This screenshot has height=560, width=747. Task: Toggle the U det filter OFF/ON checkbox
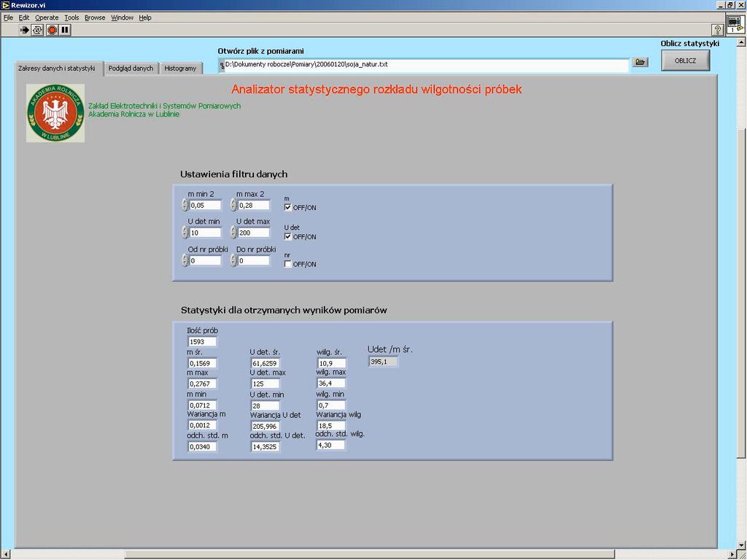pos(287,236)
